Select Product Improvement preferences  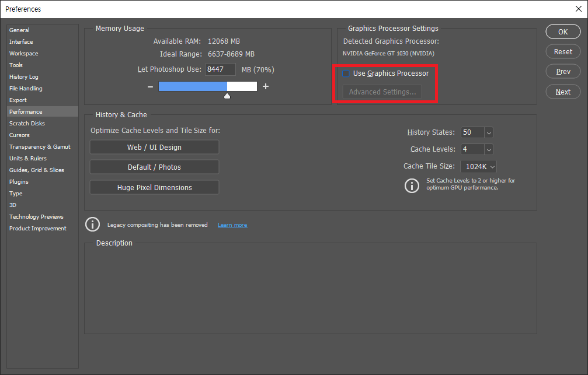tap(43, 228)
